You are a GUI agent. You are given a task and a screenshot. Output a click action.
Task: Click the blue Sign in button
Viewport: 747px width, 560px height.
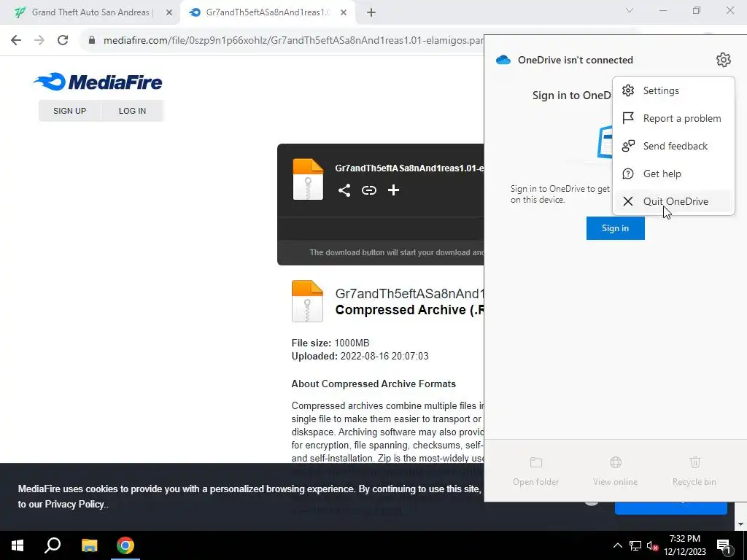(615, 228)
